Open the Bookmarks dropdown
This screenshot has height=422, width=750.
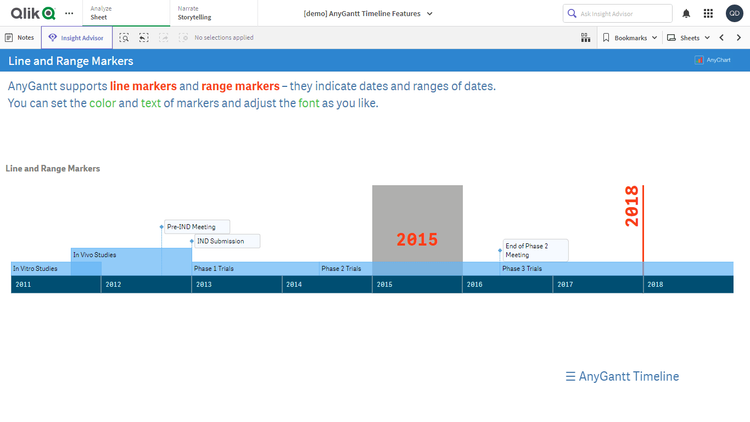tap(631, 37)
